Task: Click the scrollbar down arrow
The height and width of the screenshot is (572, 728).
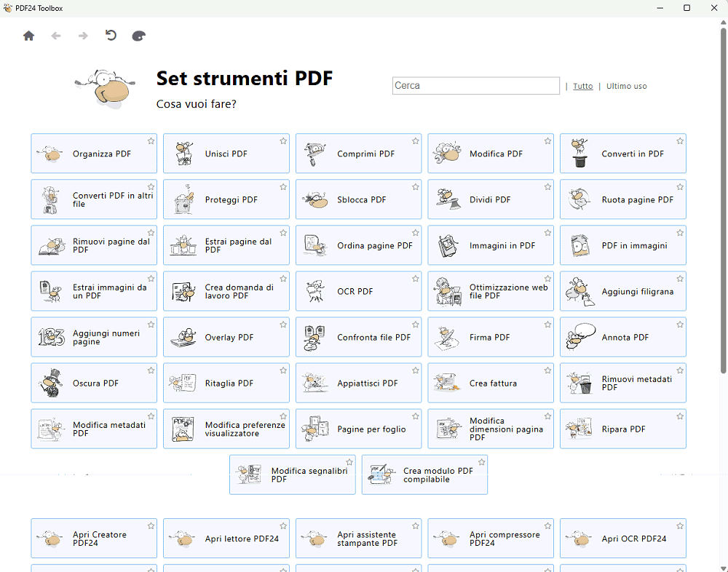Action: pos(724,568)
